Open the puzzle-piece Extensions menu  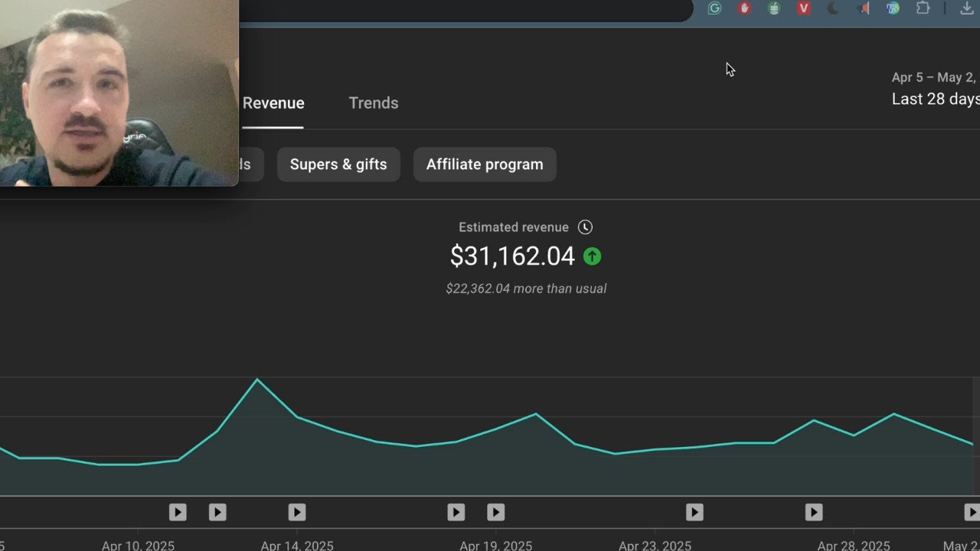click(923, 8)
